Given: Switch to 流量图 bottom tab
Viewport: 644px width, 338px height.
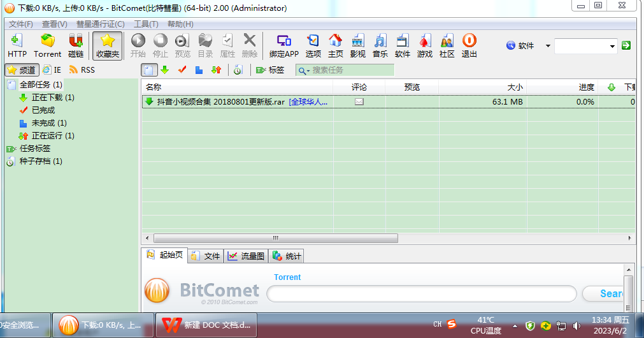Looking at the screenshot, I should [x=246, y=256].
